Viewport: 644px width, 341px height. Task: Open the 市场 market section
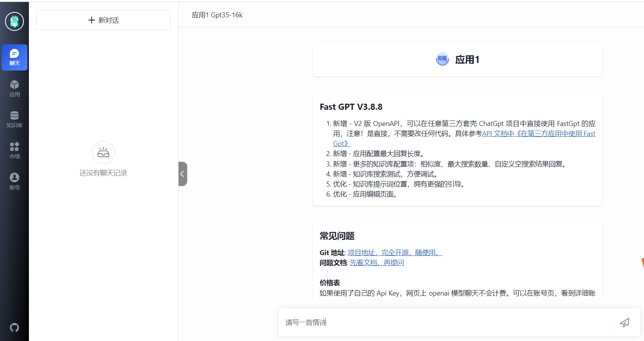pos(14,150)
